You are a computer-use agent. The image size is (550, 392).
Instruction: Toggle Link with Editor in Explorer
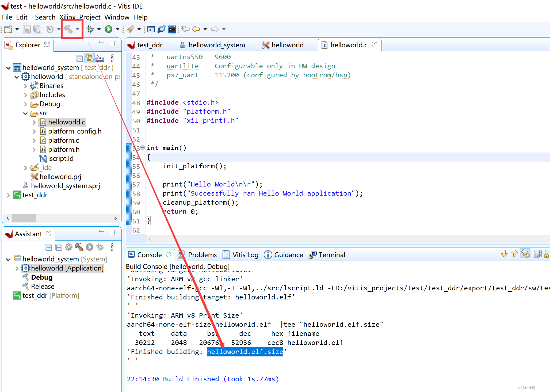89,58
